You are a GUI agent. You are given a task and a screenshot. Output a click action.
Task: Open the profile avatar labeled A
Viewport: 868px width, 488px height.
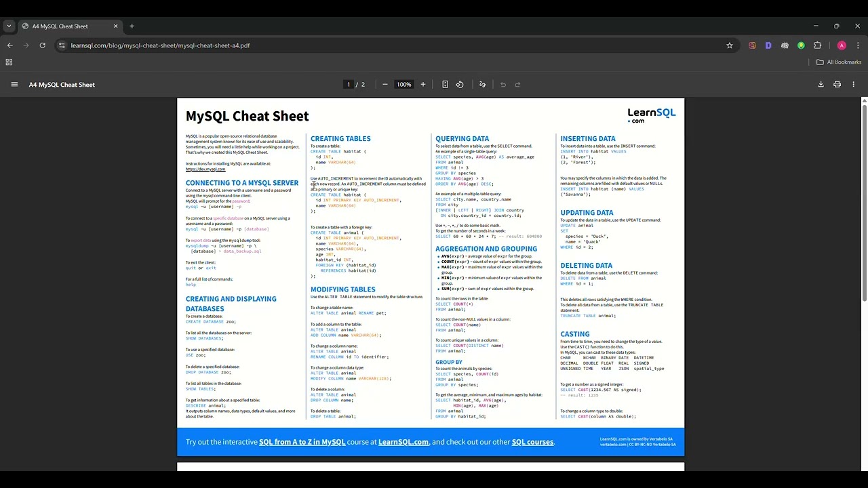(x=842, y=45)
